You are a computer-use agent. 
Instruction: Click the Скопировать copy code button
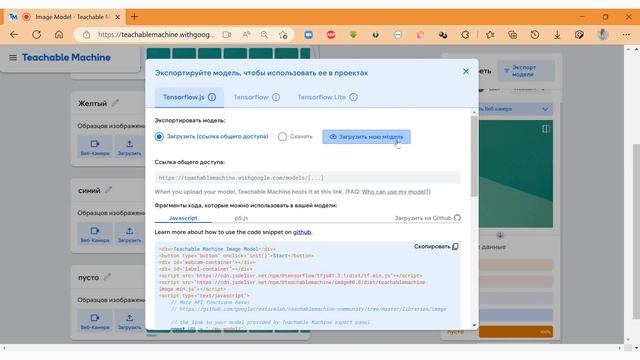coord(436,247)
